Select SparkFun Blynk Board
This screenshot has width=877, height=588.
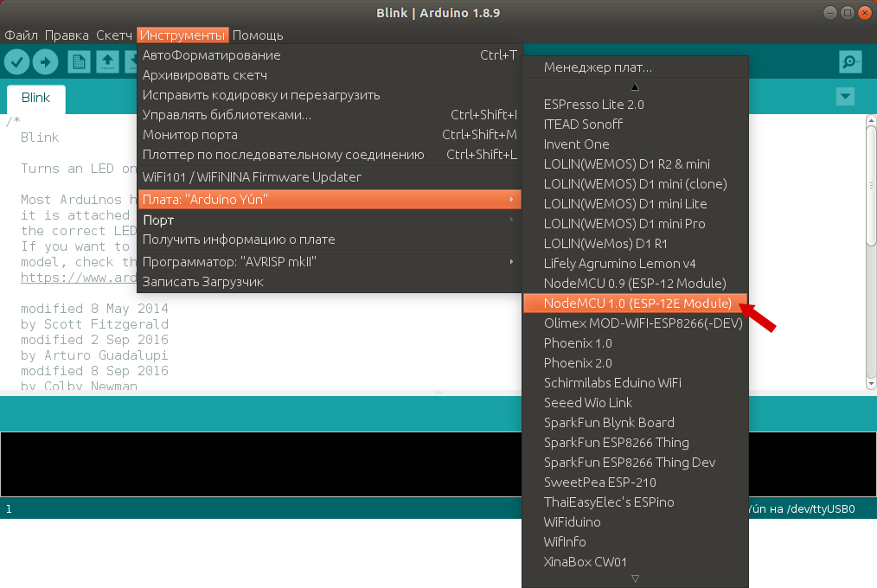pyautogui.click(x=636, y=423)
